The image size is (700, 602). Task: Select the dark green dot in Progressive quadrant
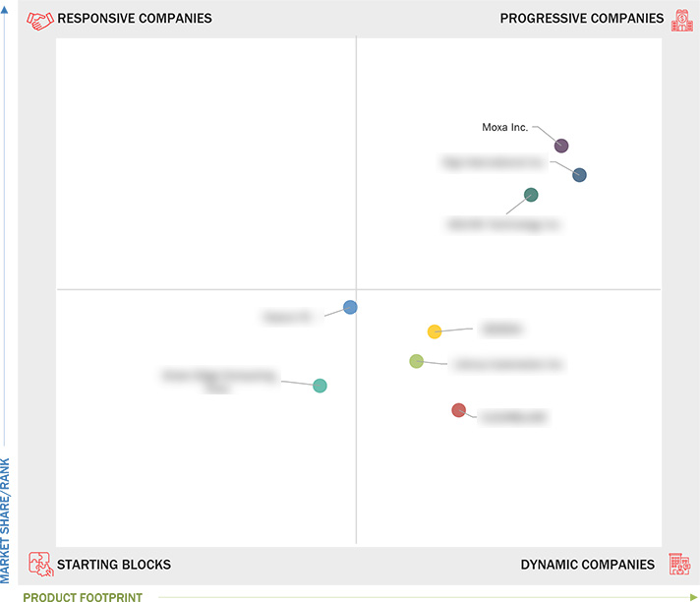click(x=531, y=195)
